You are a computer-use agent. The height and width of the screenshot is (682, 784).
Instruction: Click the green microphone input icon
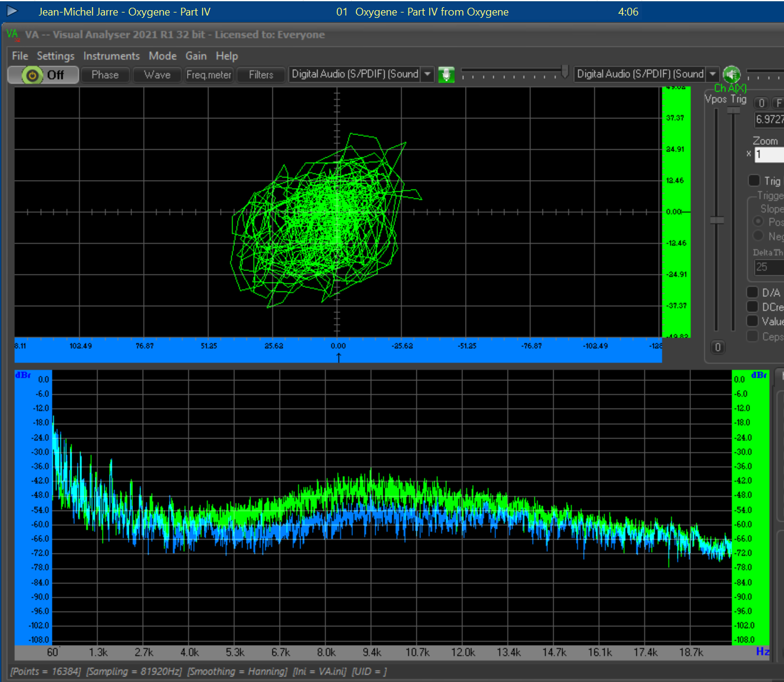tap(446, 75)
